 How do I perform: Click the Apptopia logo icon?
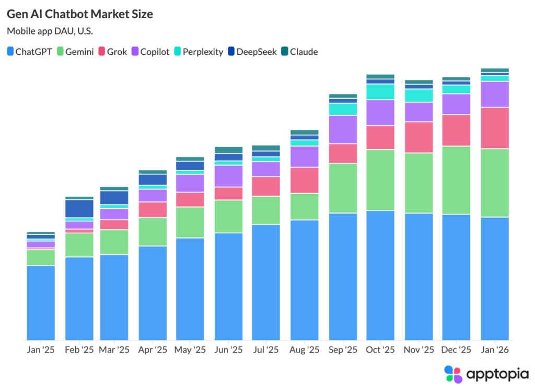[453, 374]
